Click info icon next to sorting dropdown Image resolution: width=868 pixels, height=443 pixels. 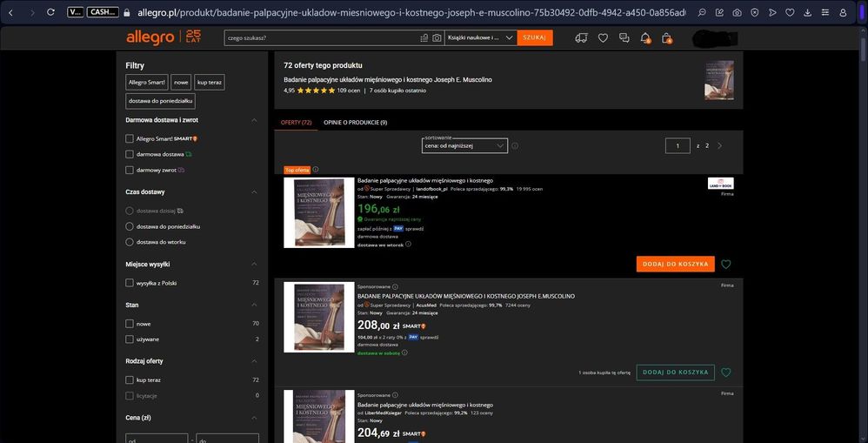515,145
